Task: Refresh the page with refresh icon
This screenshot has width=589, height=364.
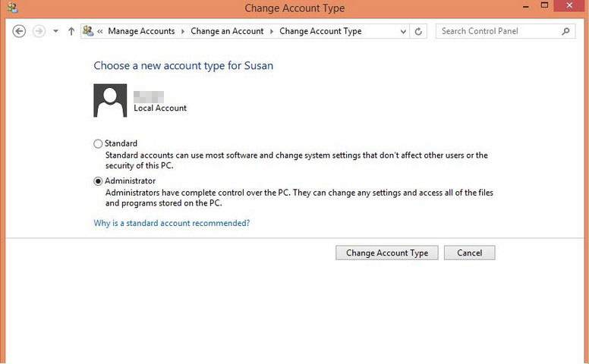Action: coord(418,31)
